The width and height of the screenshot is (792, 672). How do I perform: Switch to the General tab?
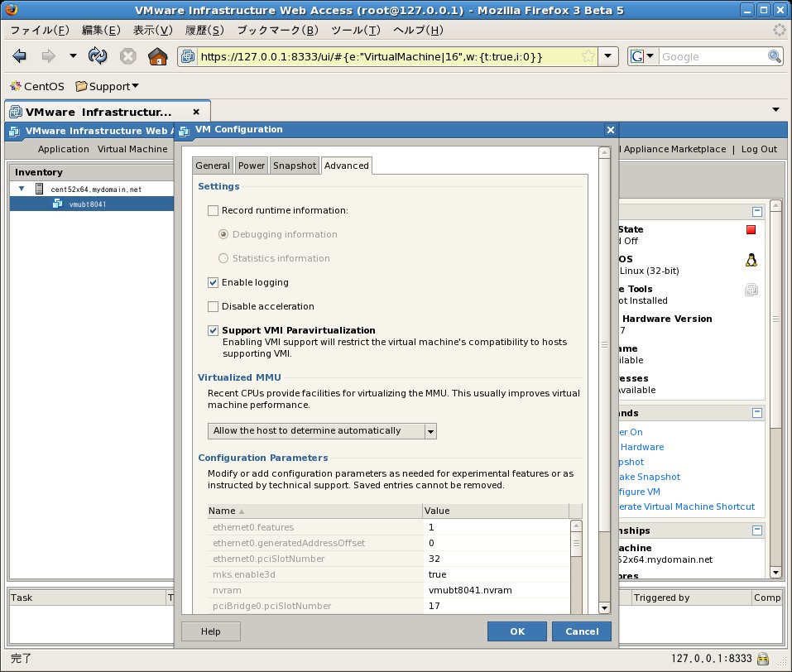pyautogui.click(x=213, y=166)
